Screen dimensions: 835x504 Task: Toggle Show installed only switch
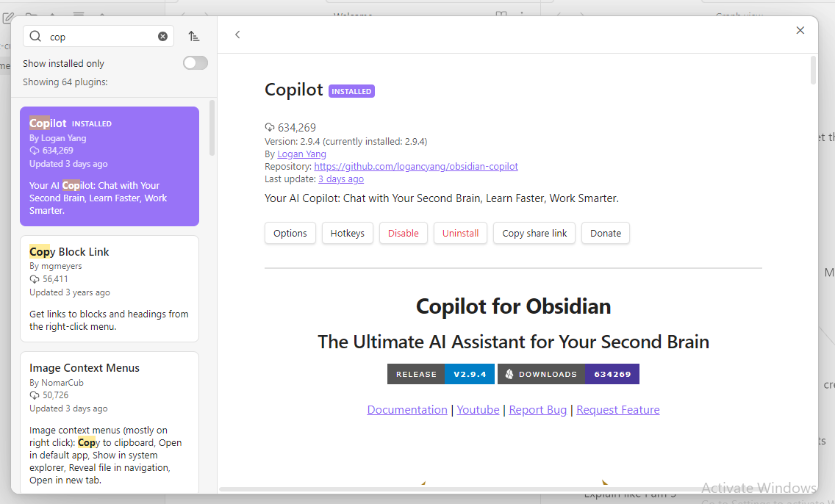pos(196,62)
